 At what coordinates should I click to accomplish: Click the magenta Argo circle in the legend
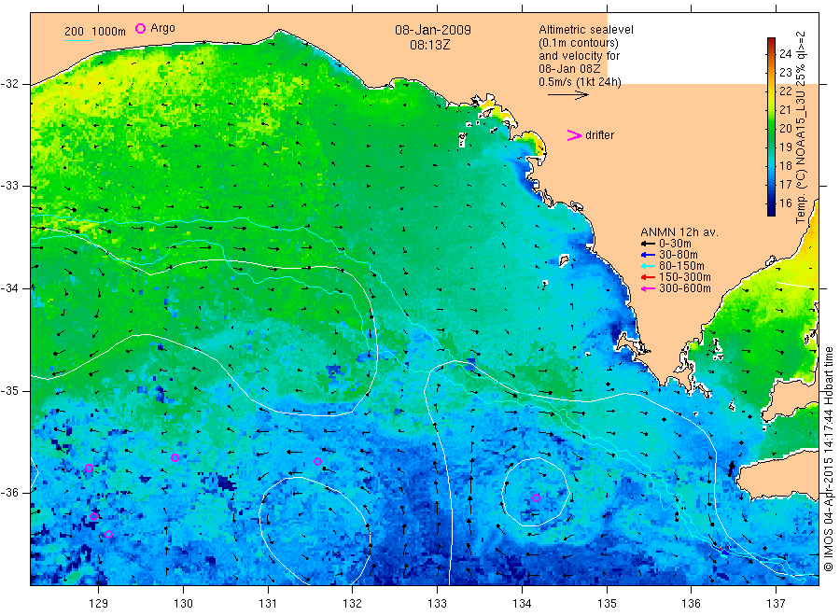tap(140, 28)
